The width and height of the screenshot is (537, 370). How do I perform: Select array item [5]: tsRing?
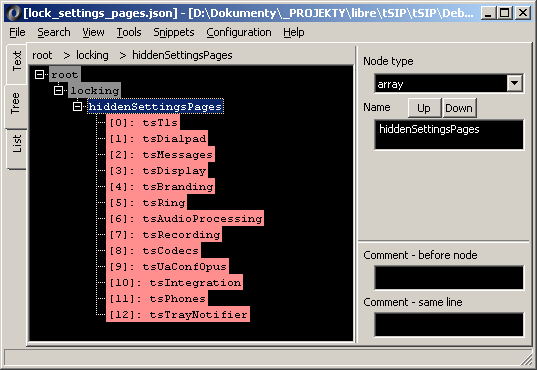147,202
